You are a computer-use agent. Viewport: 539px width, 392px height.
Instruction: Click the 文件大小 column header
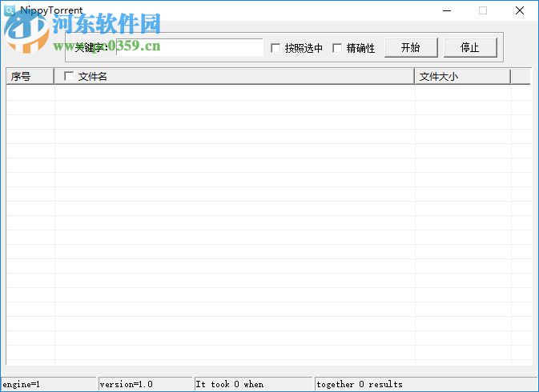click(463, 76)
